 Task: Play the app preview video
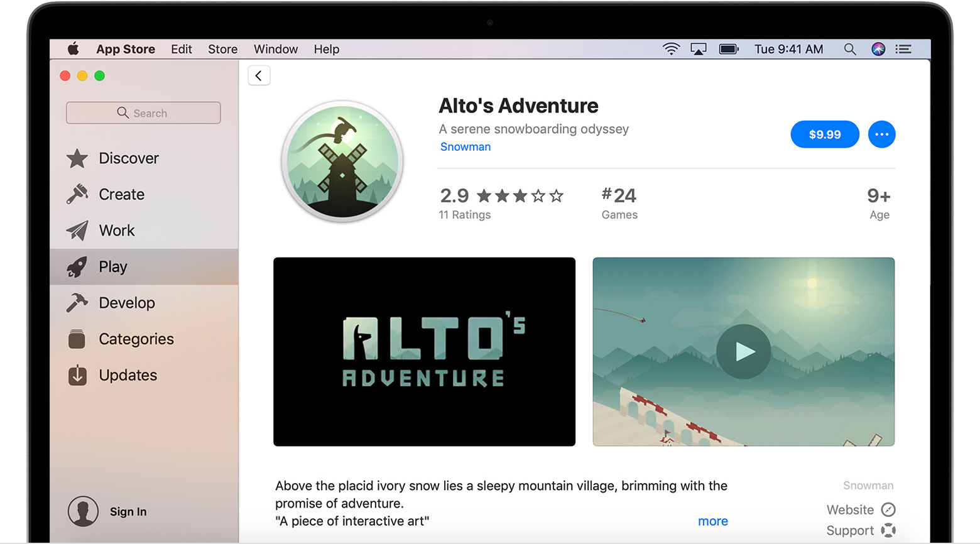744,352
